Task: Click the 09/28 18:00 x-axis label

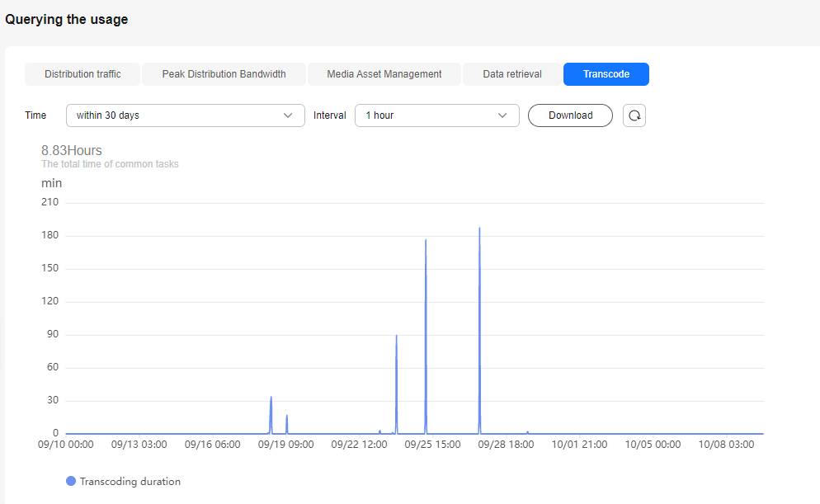Action: pyautogui.click(x=506, y=445)
